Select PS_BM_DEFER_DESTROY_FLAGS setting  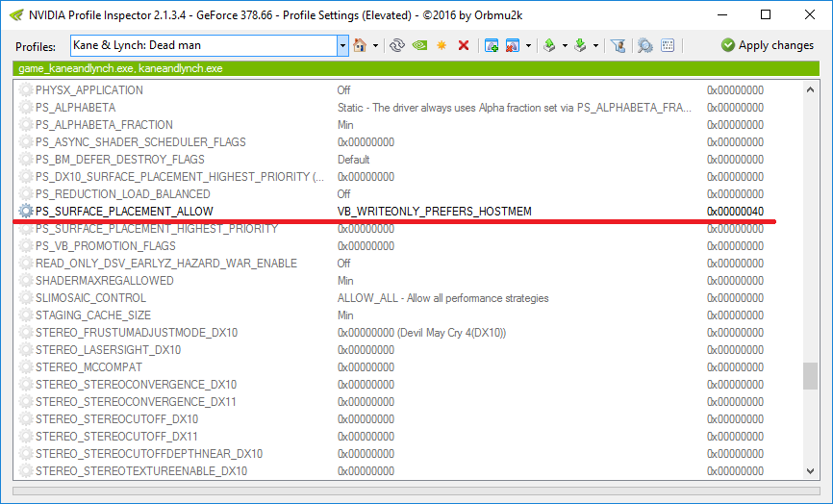coord(120,160)
